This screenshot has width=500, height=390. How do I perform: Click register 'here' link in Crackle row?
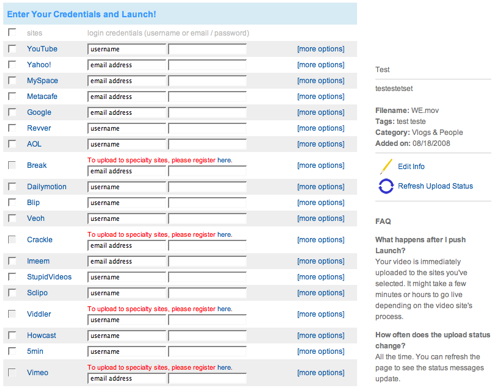pos(224,235)
